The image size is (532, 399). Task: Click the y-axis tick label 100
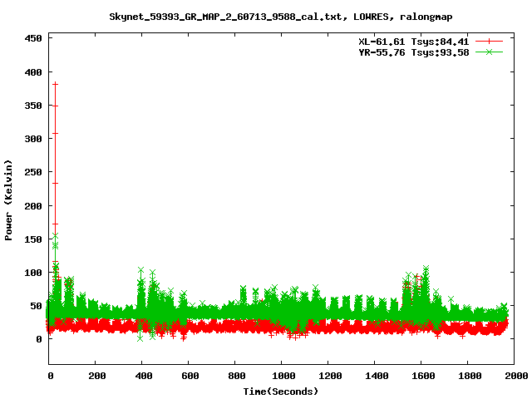33,273
